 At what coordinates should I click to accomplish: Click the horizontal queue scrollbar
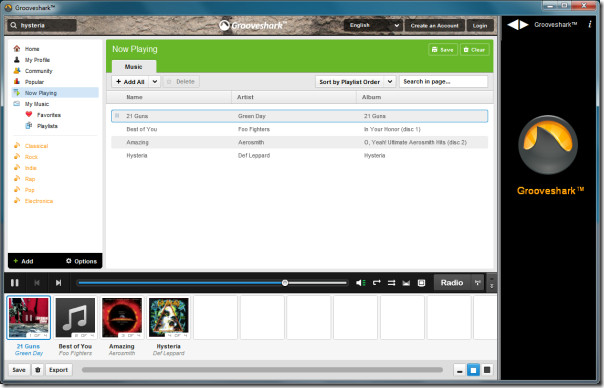pos(262,370)
